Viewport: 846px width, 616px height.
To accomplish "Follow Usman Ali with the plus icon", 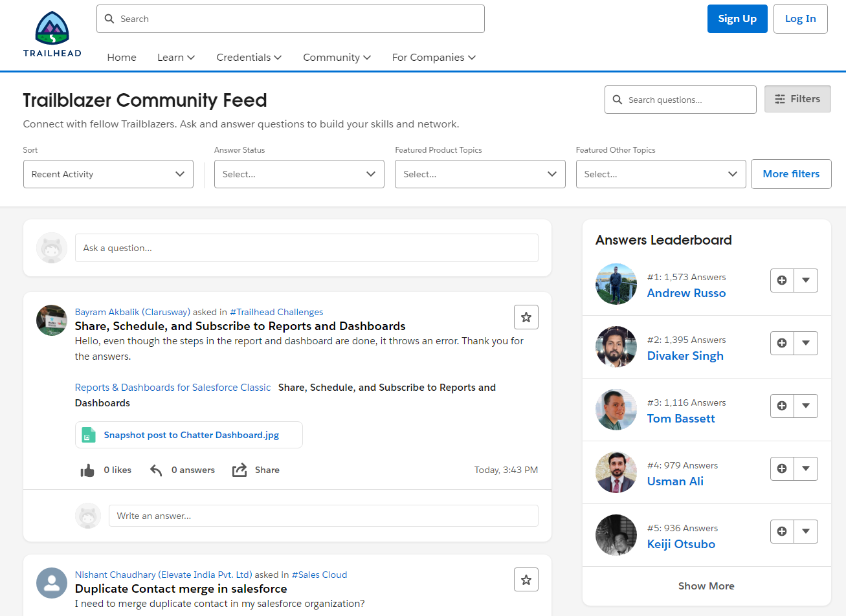I will click(782, 468).
